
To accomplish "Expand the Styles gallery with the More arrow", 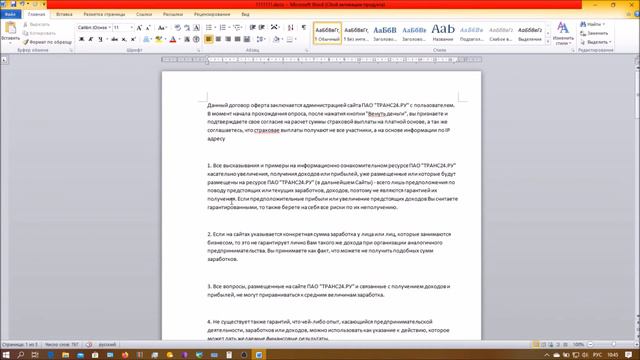I will click(x=548, y=42).
